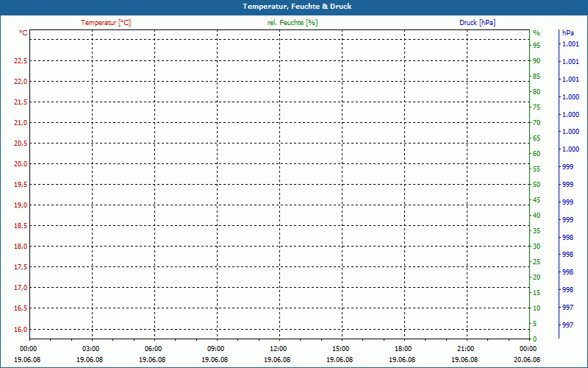Click the '21,0' temperature tick label

[x=21, y=123]
